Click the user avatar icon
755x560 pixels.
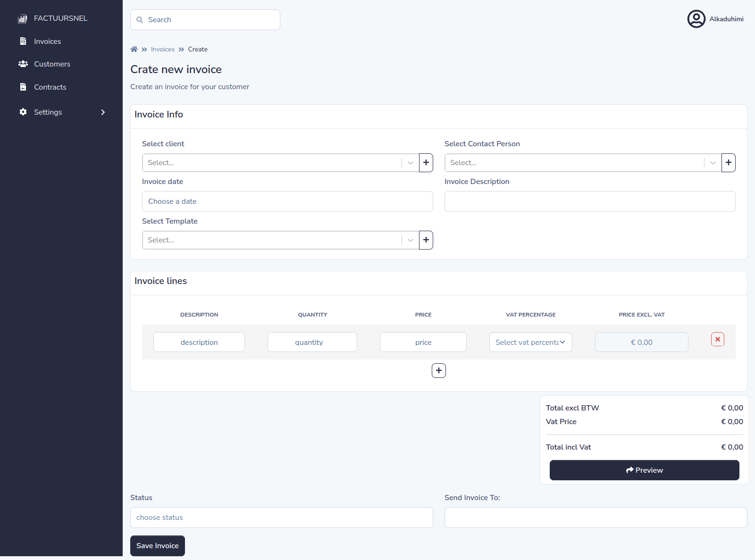(x=696, y=19)
